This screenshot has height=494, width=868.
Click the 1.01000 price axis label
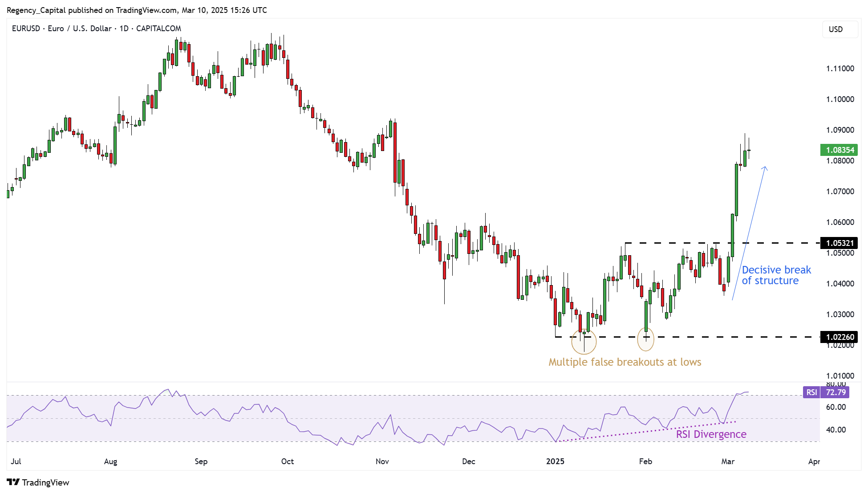(x=840, y=376)
